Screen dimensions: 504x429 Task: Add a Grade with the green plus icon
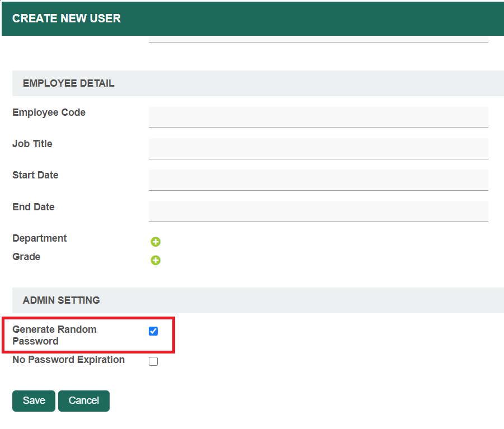pyautogui.click(x=156, y=260)
